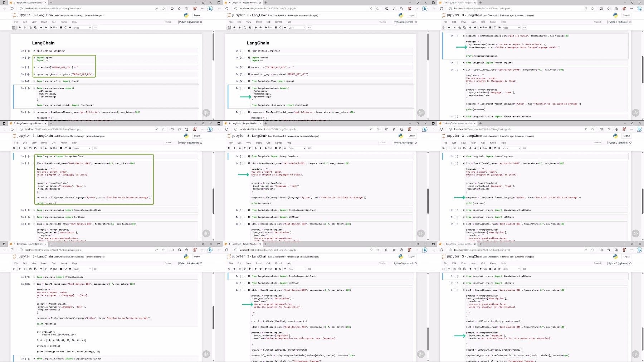Open the Cell menu in the middle-center Jupyter window
The height and width of the screenshot is (362, 644).
(x=268, y=143)
